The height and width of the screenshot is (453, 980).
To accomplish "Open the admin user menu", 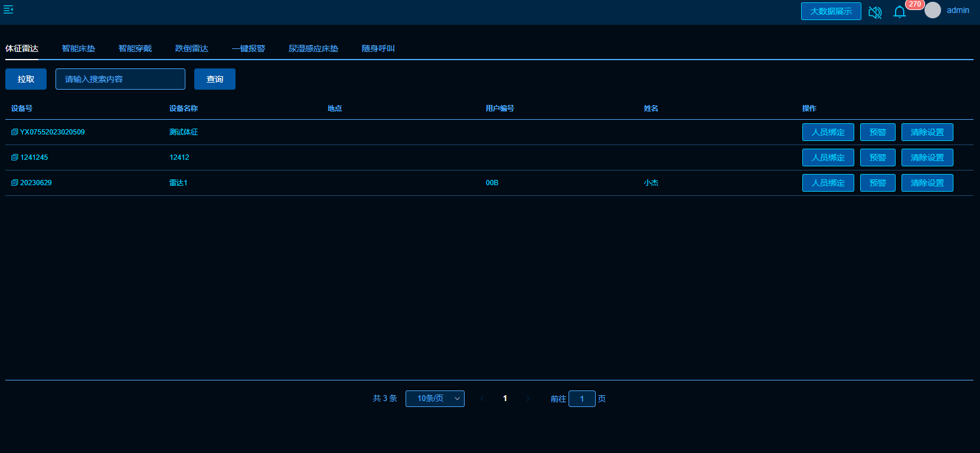I will pyautogui.click(x=958, y=10).
